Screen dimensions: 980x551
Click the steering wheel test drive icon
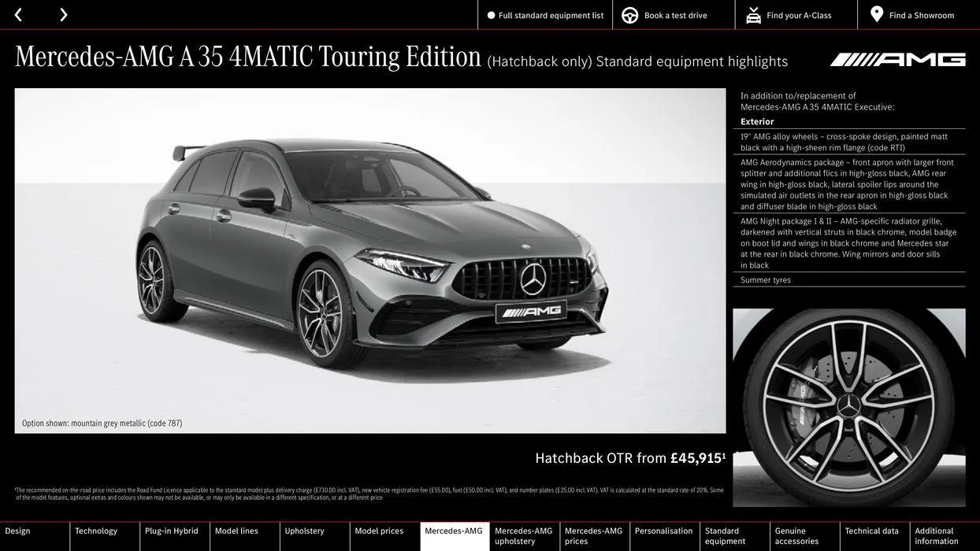pos(630,15)
